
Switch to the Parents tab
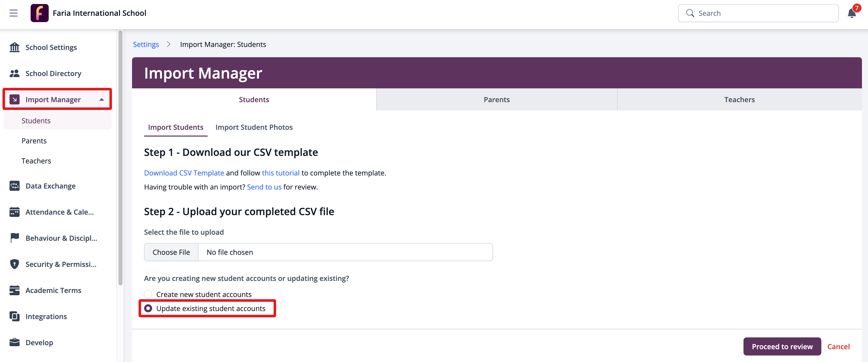tap(496, 99)
